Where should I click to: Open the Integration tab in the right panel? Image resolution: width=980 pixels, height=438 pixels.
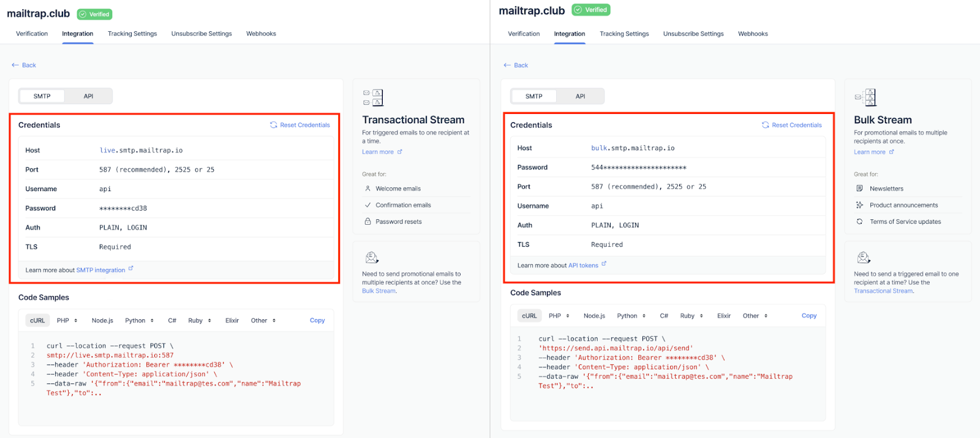tap(570, 34)
